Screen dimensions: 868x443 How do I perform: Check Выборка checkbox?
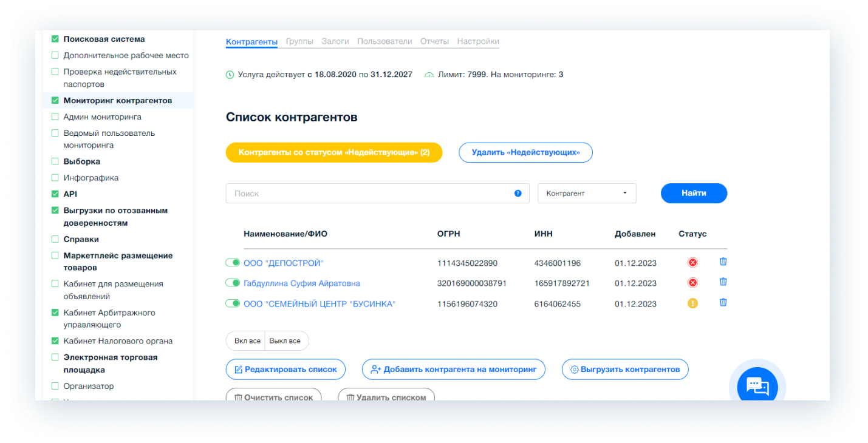[x=55, y=161]
